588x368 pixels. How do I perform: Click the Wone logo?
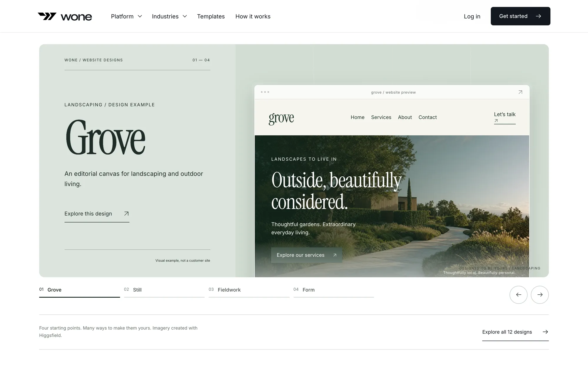65,16
